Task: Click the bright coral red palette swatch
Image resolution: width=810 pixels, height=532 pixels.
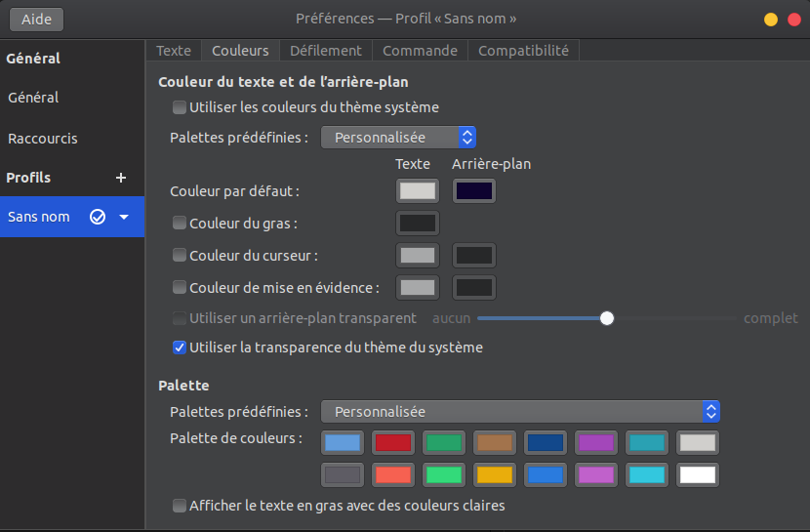Action: pos(393,474)
